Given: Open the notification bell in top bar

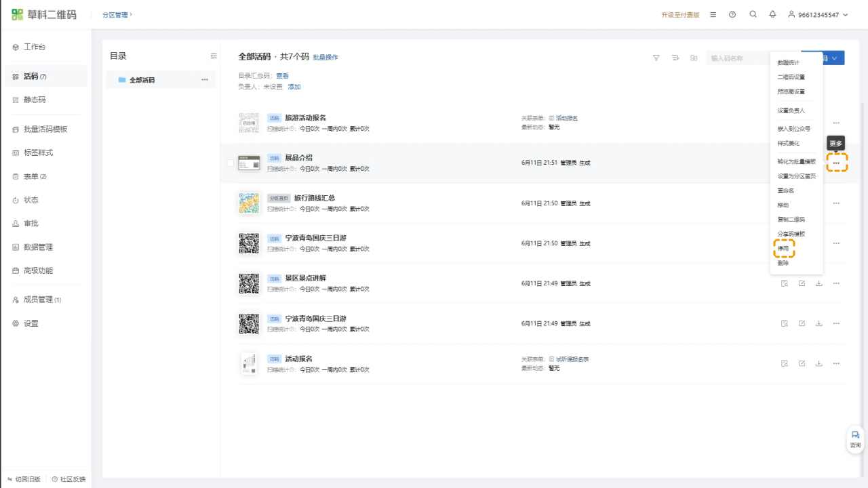Looking at the screenshot, I should (772, 15).
